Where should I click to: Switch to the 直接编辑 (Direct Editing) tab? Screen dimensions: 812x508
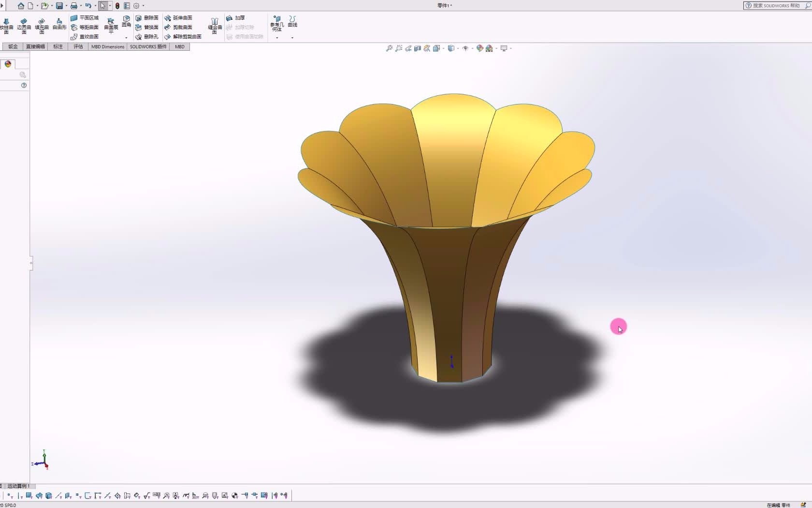click(35, 46)
